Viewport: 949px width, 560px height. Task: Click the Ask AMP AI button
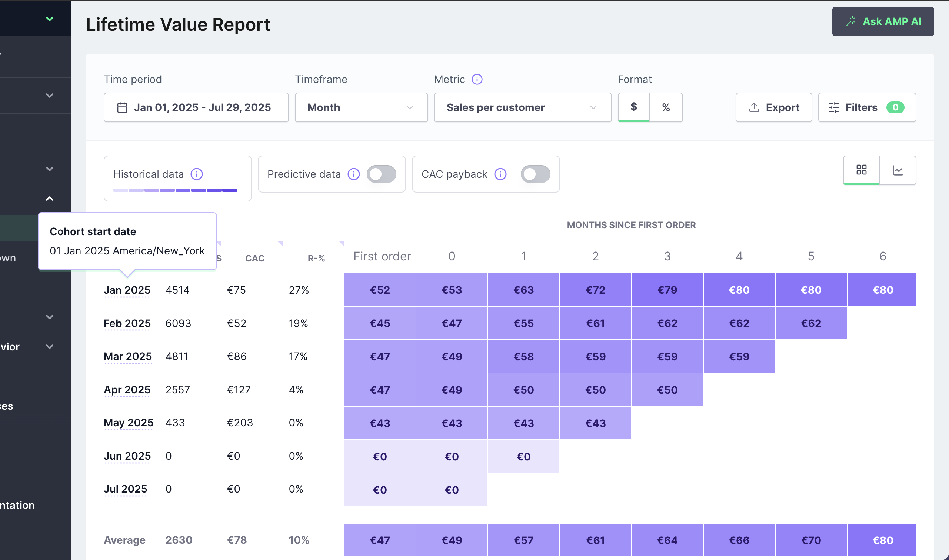point(883,21)
